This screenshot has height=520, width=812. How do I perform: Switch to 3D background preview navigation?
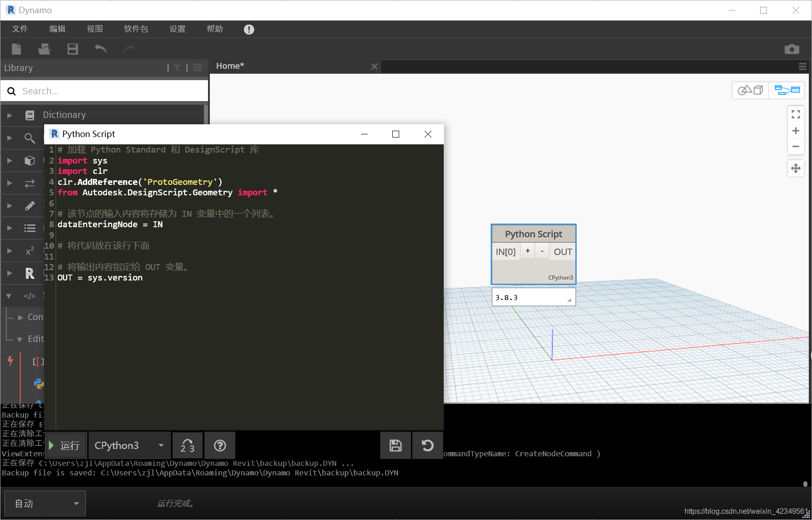coord(750,90)
